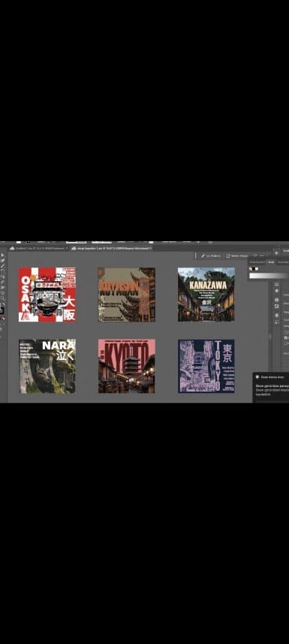Switch to the first document tab

[38, 248]
